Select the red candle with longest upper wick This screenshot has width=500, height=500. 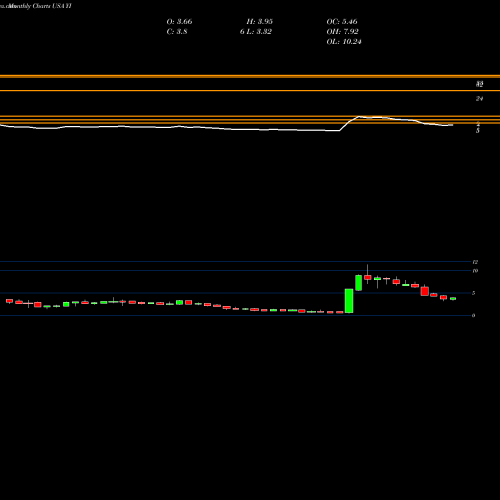point(368,277)
